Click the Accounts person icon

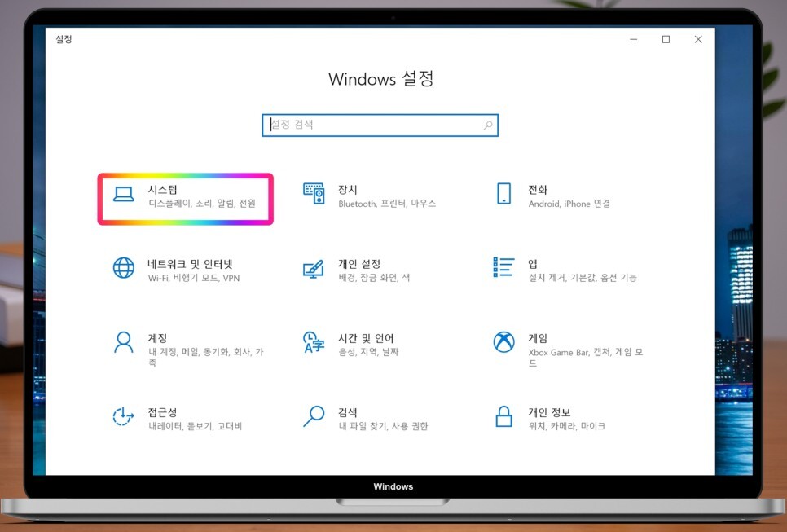coord(124,342)
